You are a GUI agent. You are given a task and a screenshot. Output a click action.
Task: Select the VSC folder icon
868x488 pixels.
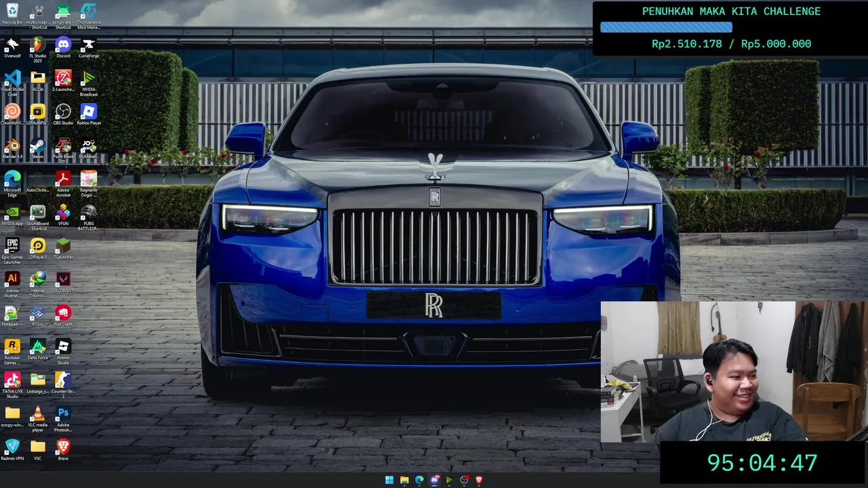38,450
